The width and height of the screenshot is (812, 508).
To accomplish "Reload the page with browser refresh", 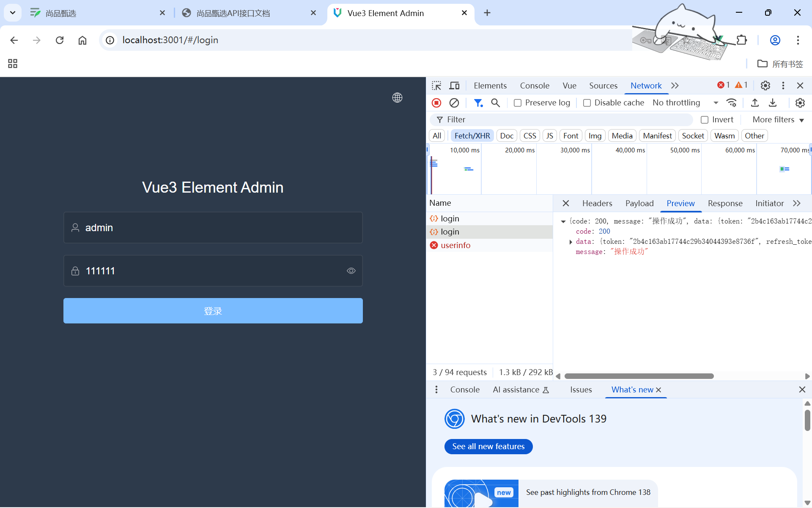I will coord(60,40).
